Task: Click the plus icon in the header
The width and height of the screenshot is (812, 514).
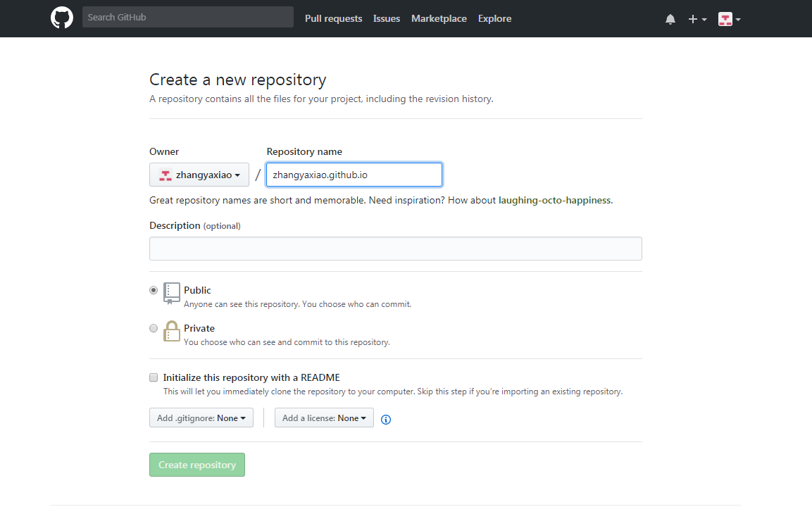Action: 692,19
